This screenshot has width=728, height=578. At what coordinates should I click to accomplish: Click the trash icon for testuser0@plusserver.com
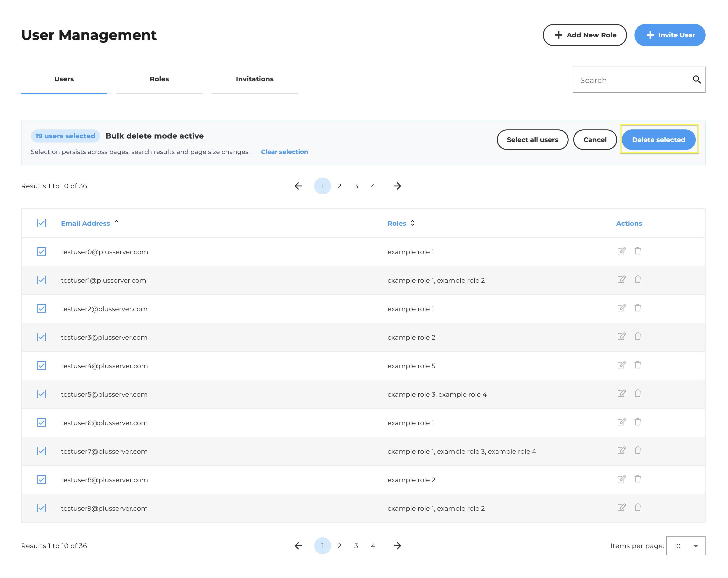(x=638, y=251)
